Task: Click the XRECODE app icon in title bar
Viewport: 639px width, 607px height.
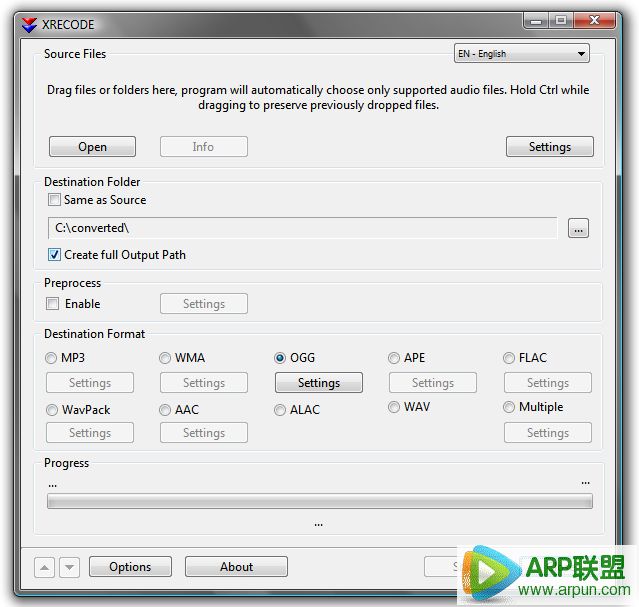Action: [29, 25]
